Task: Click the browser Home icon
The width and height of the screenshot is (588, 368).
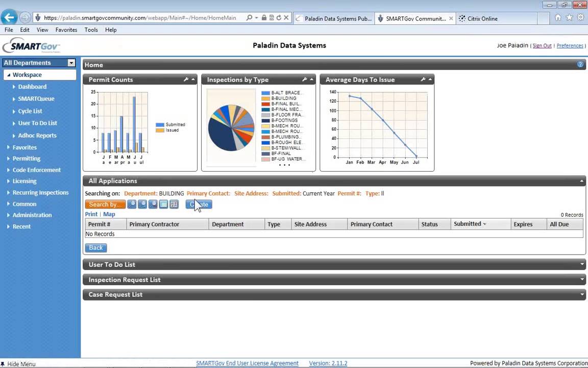Action: click(x=558, y=18)
